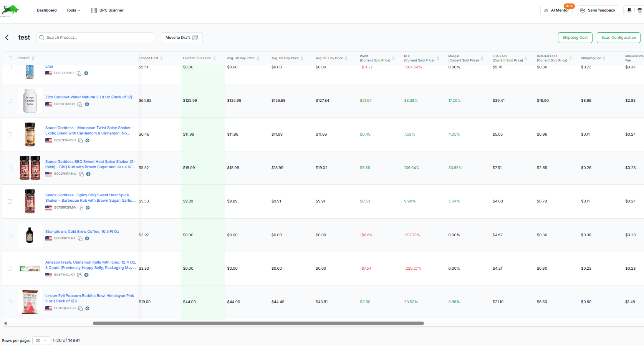Select the Amazon Fresh Cinnamon Rolls checkbox
This screenshot has height=345, width=644.
(x=10, y=269)
